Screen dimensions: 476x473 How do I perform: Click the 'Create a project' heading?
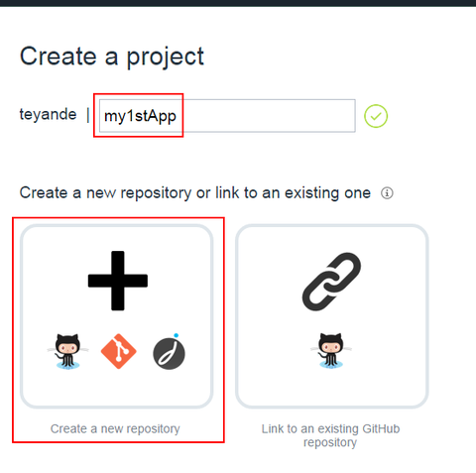coord(112,57)
